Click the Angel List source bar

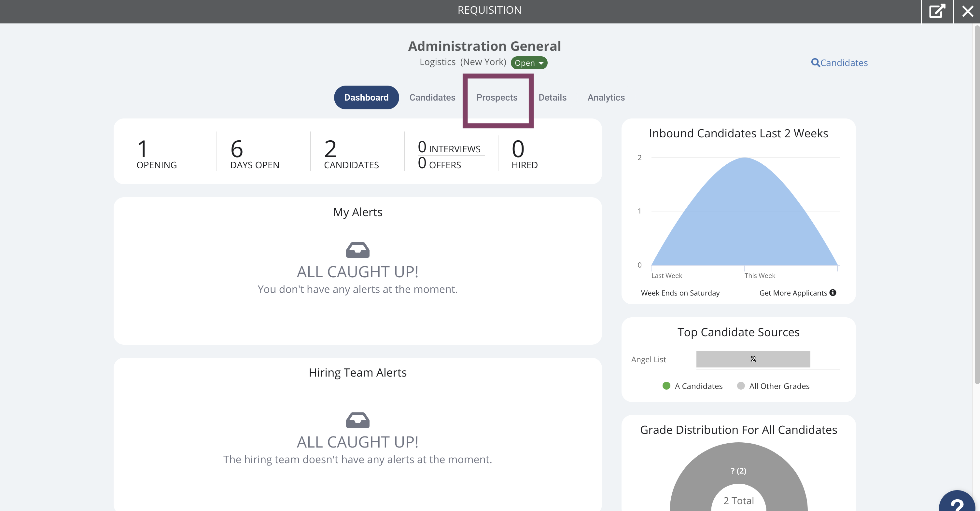pos(753,359)
